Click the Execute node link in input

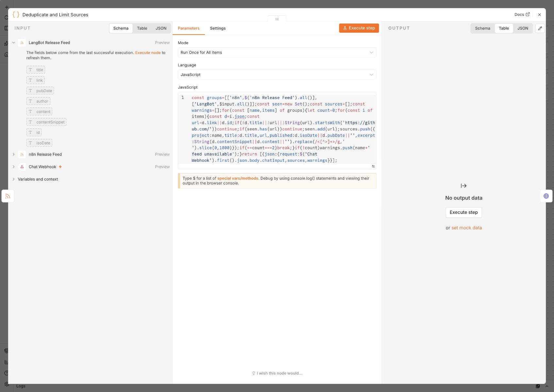[148, 53]
